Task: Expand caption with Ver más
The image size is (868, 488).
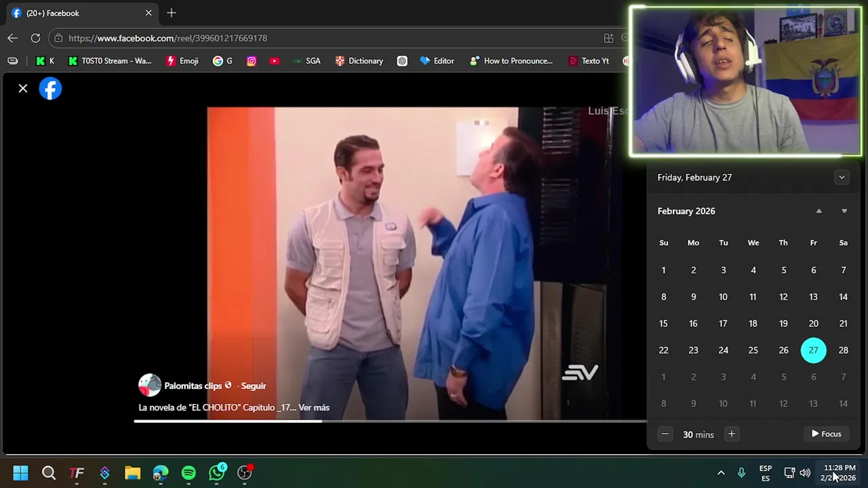Action: point(314,407)
